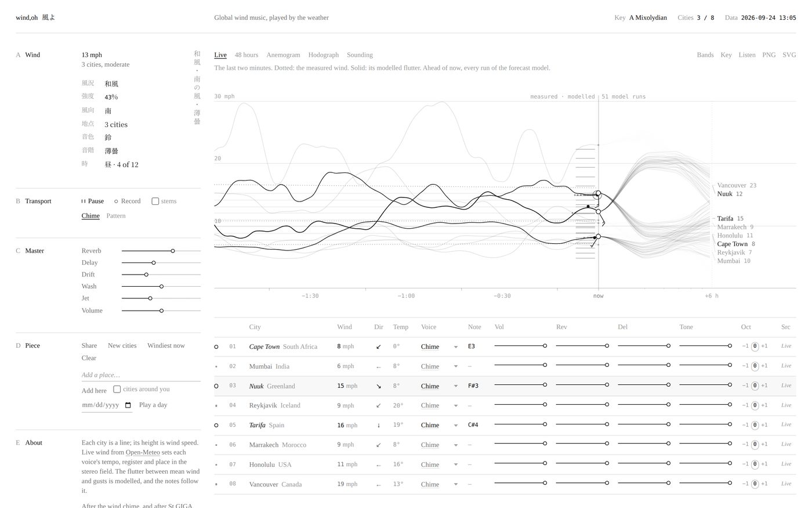The width and height of the screenshot is (812, 508).
Task: Toggle Vancouver's row enable dot
Action: point(216,484)
